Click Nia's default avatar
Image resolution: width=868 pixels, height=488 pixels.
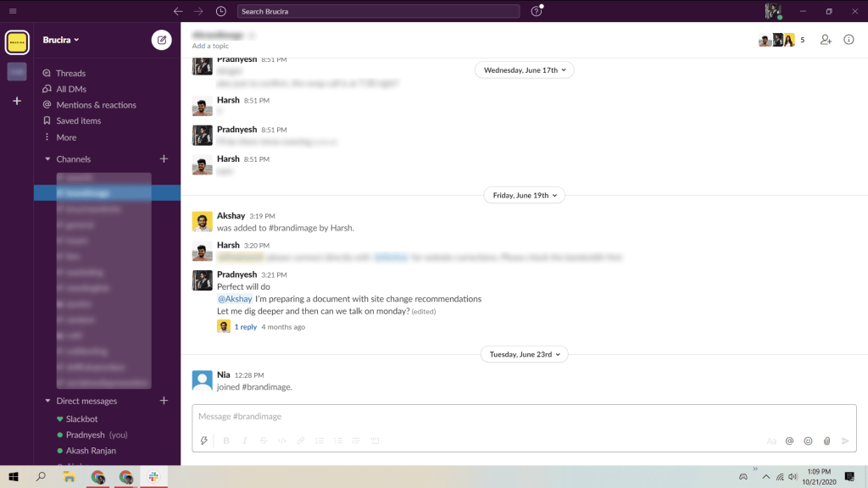(202, 380)
